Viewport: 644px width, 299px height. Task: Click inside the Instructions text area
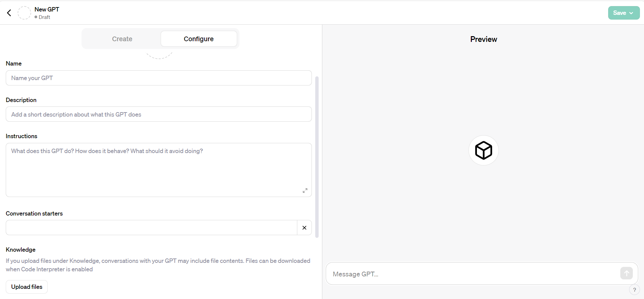click(158, 170)
